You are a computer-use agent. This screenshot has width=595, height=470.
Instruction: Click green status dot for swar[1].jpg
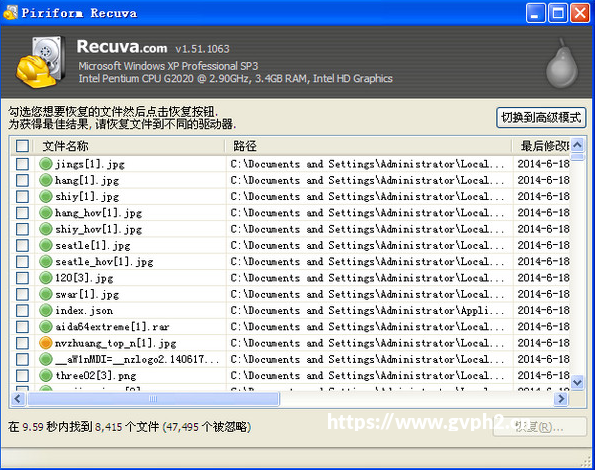(46, 294)
